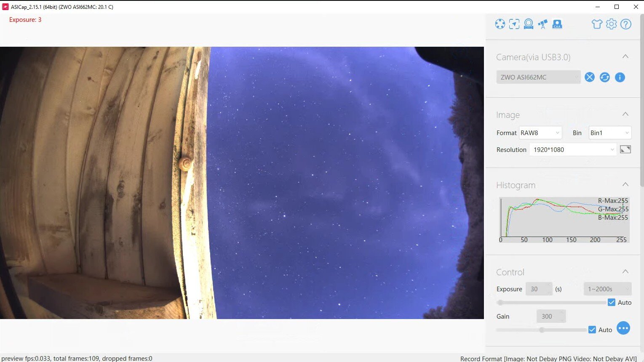Viewport: 644px width, 362px height.
Task: Click the Image section header
Action: [508, 115]
